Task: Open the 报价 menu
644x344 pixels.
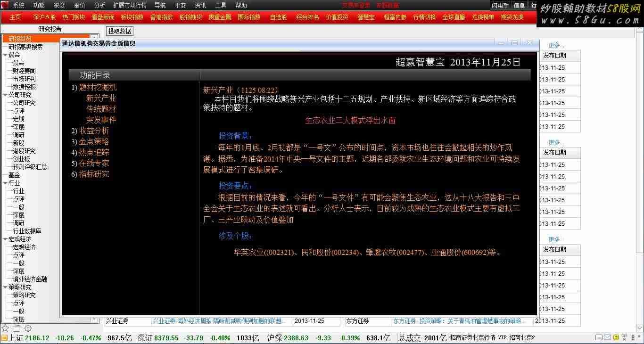Action: pos(80,6)
